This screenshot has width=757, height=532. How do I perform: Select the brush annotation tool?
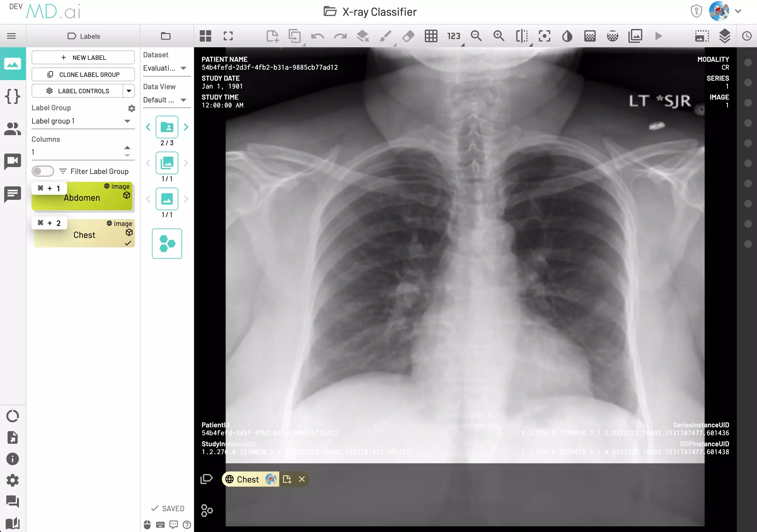coord(386,36)
